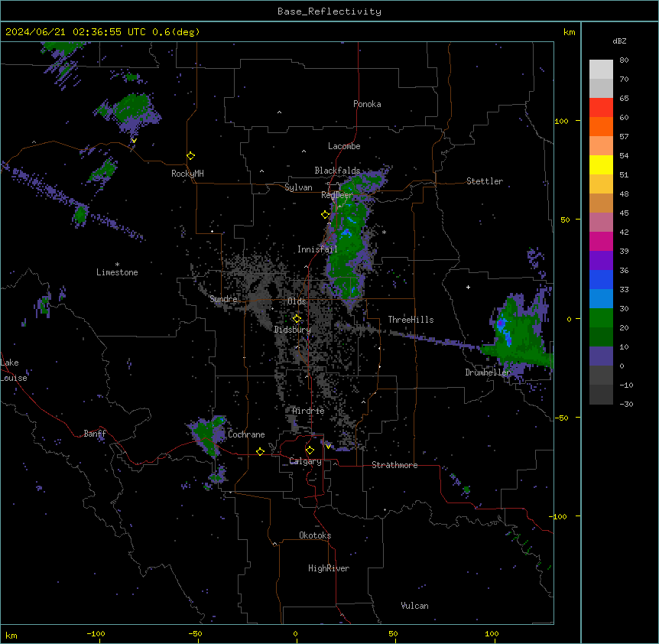Screen dimensions: 659x644
Task: Select the Strathmore label
Action: tap(394, 465)
